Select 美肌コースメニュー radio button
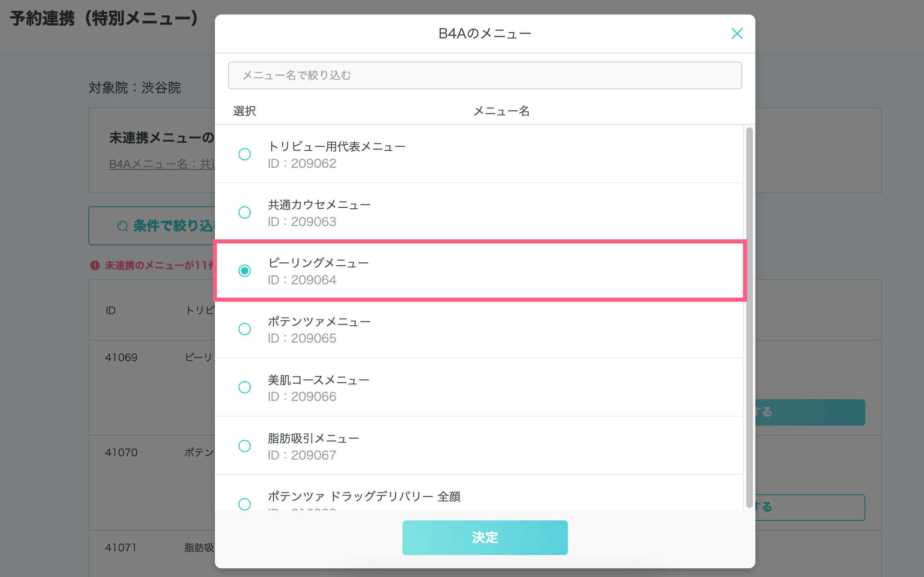Viewport: 924px width, 577px height. coord(245,387)
